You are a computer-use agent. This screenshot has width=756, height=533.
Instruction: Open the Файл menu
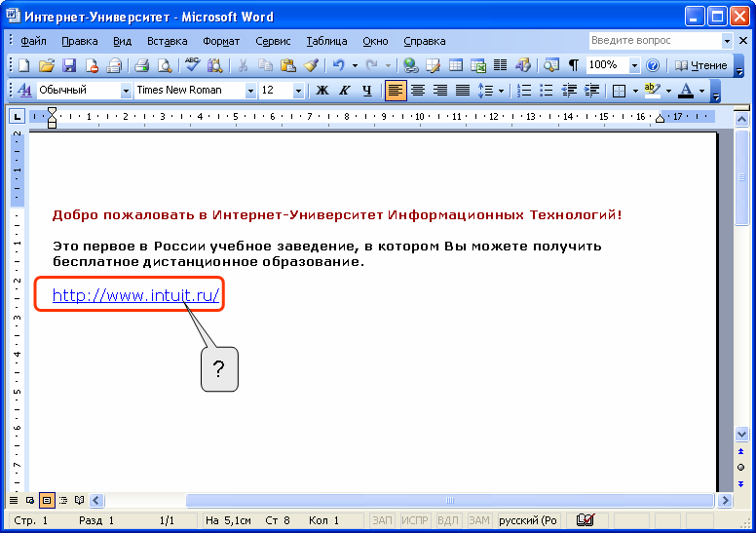click(33, 41)
